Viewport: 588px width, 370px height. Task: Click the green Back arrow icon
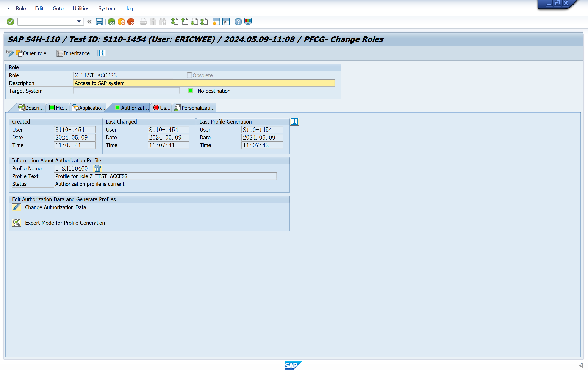click(111, 22)
